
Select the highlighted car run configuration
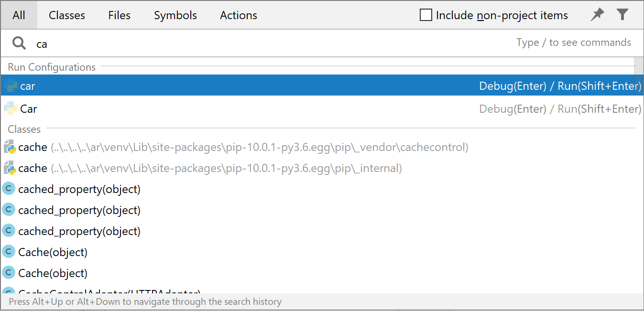(322, 86)
